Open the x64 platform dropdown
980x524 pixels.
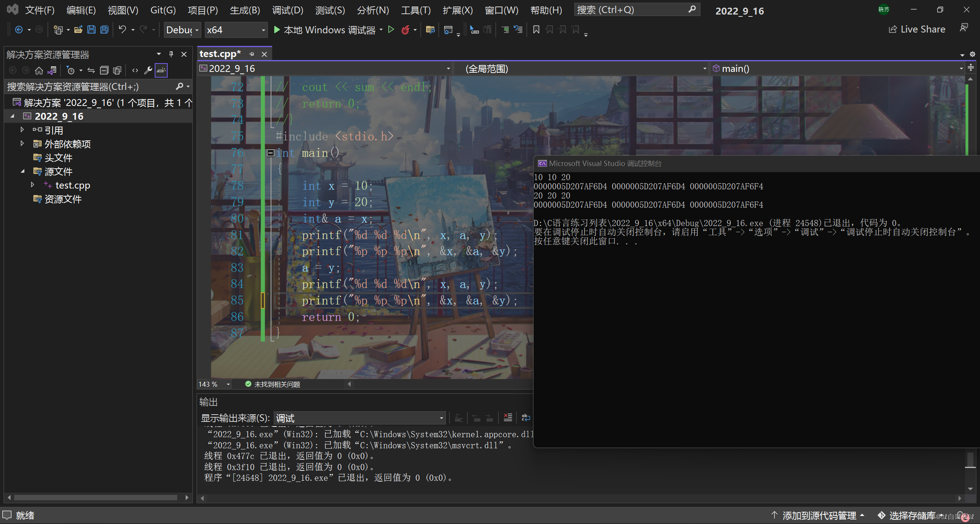coord(235,30)
